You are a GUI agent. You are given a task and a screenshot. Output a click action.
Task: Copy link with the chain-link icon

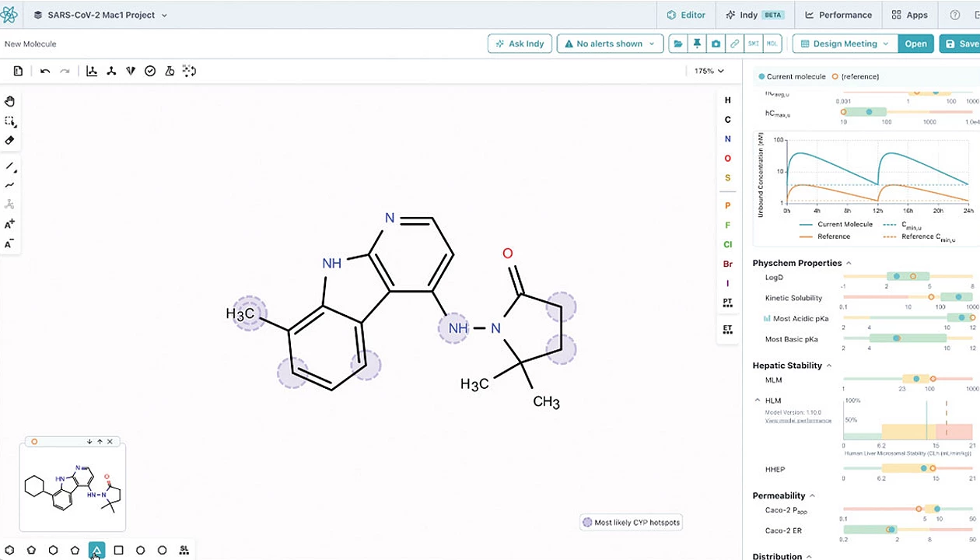(734, 44)
